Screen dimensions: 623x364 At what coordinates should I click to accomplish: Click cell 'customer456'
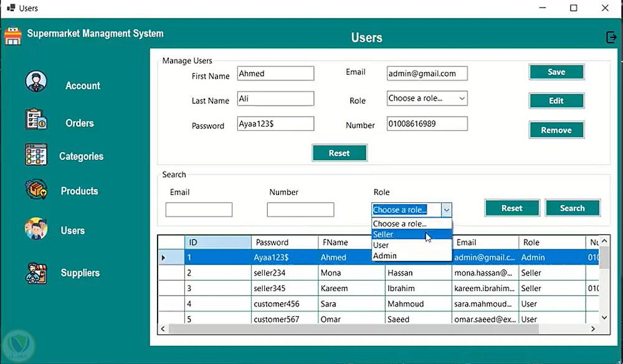(285, 304)
